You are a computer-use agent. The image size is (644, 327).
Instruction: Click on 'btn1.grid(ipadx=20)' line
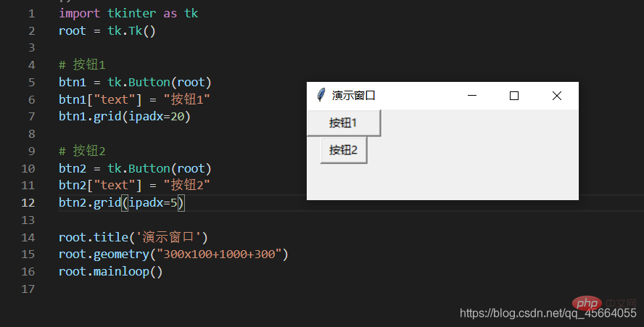click(125, 117)
